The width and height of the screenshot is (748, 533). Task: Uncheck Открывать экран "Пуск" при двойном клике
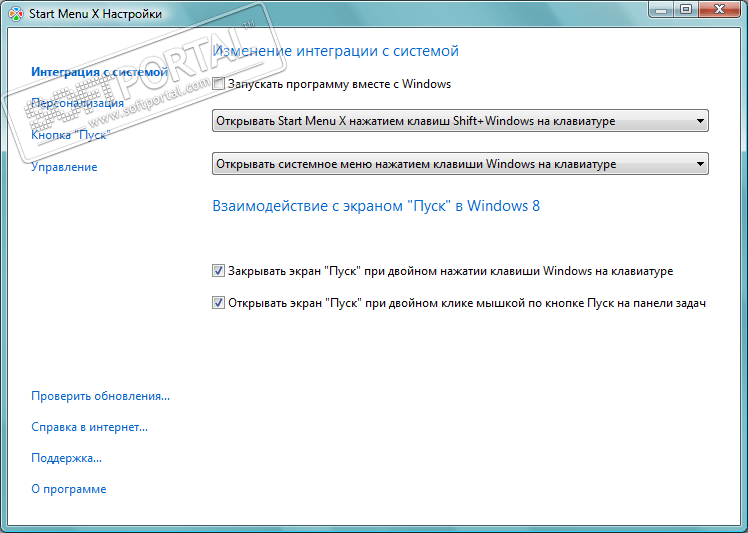pos(218,303)
